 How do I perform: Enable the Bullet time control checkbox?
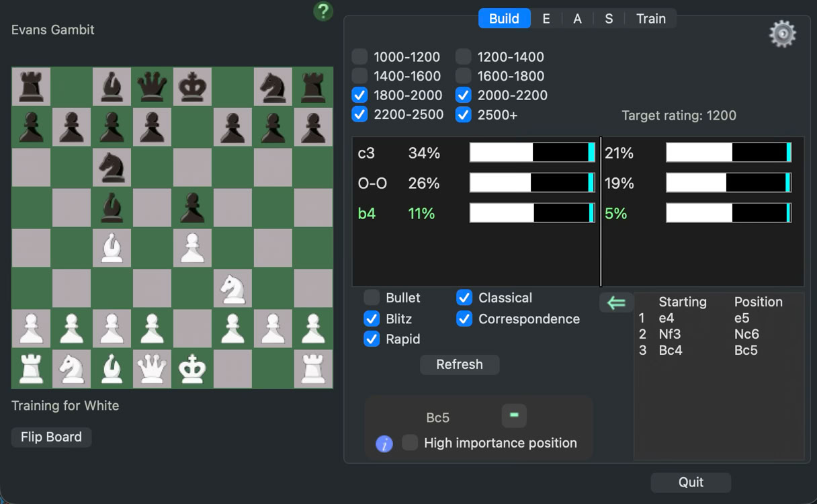[372, 298]
